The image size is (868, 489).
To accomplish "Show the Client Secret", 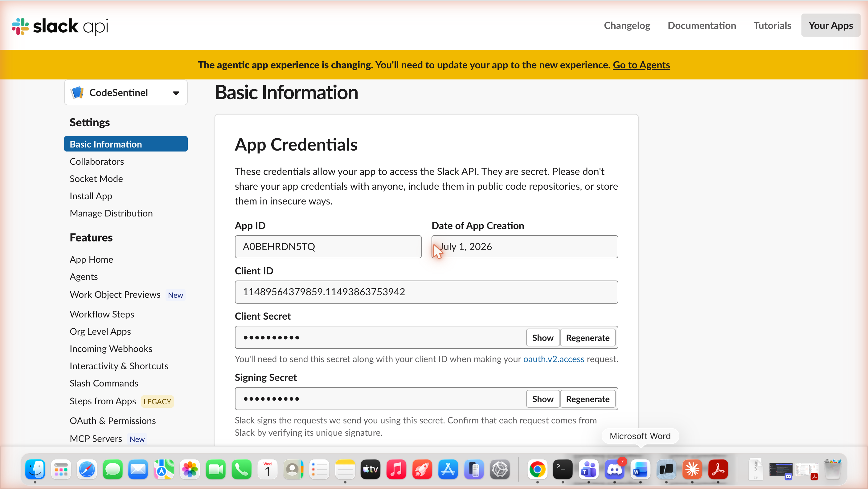I will pyautogui.click(x=542, y=337).
